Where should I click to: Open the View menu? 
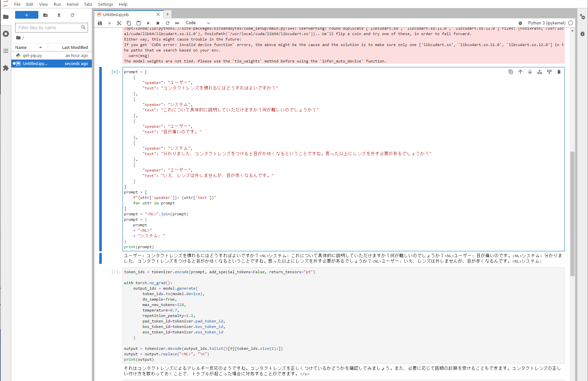click(43, 4)
